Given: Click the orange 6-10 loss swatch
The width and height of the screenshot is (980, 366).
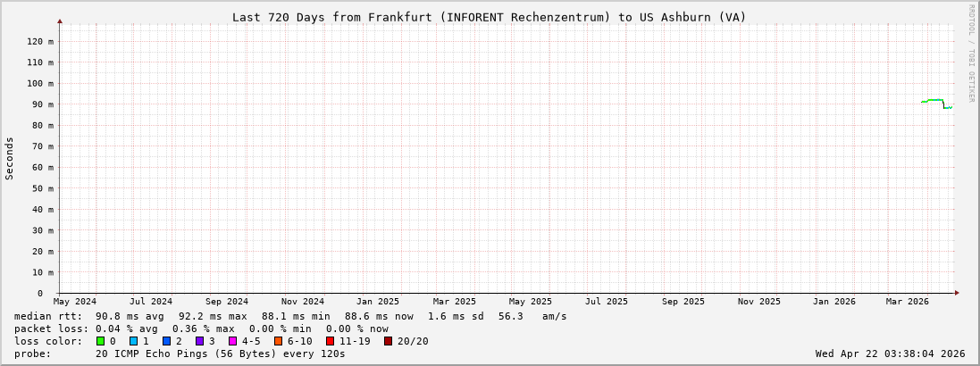Looking at the screenshot, I should pyautogui.click(x=279, y=341).
